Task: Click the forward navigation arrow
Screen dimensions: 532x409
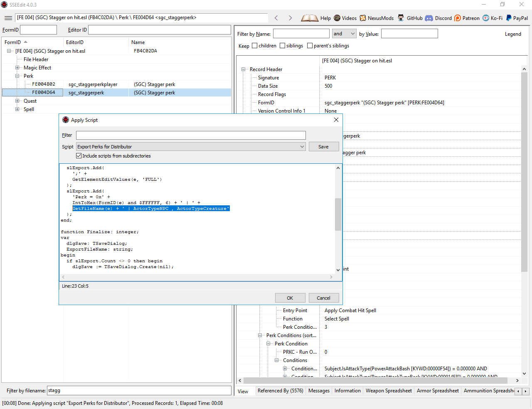Action: click(290, 18)
